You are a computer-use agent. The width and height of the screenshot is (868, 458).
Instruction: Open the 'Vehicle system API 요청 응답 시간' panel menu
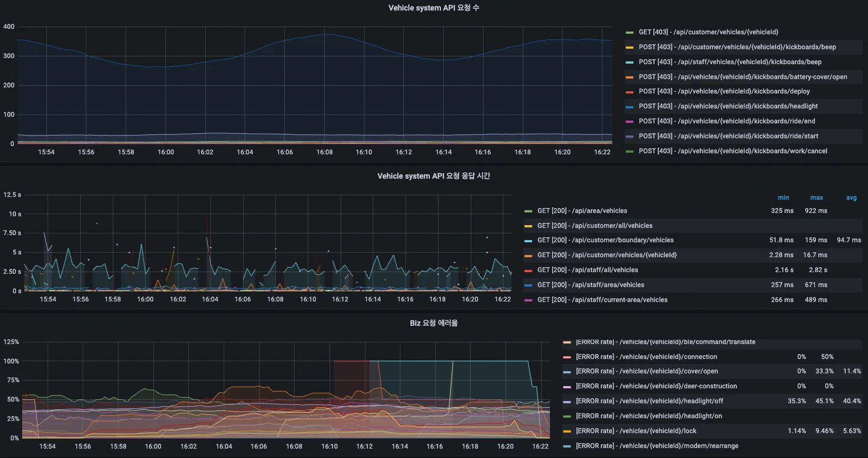(434, 176)
